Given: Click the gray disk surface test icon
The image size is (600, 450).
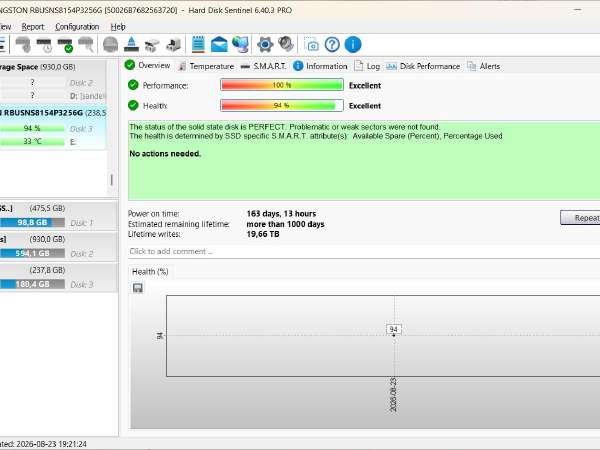Looking at the screenshot, I should tap(111, 45).
